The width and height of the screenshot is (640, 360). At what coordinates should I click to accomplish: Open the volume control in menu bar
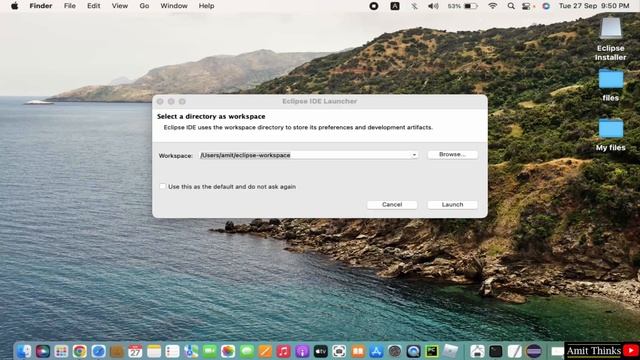click(x=433, y=6)
